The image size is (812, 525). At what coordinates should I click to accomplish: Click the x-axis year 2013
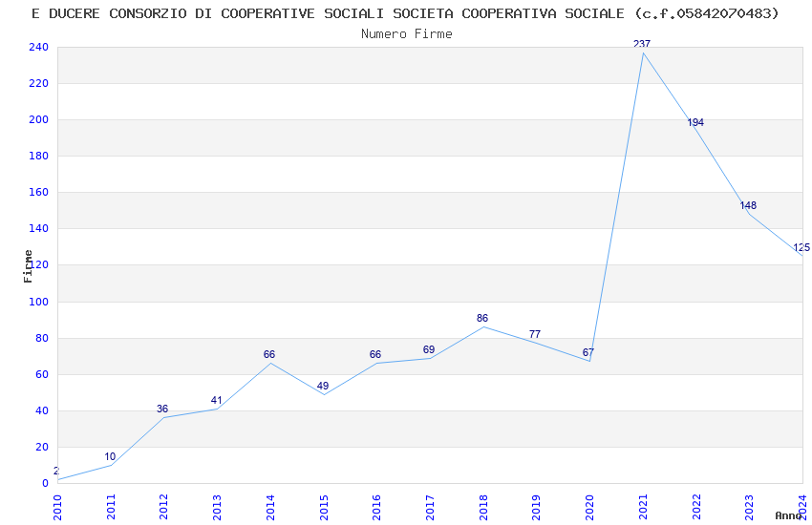tap(218, 507)
